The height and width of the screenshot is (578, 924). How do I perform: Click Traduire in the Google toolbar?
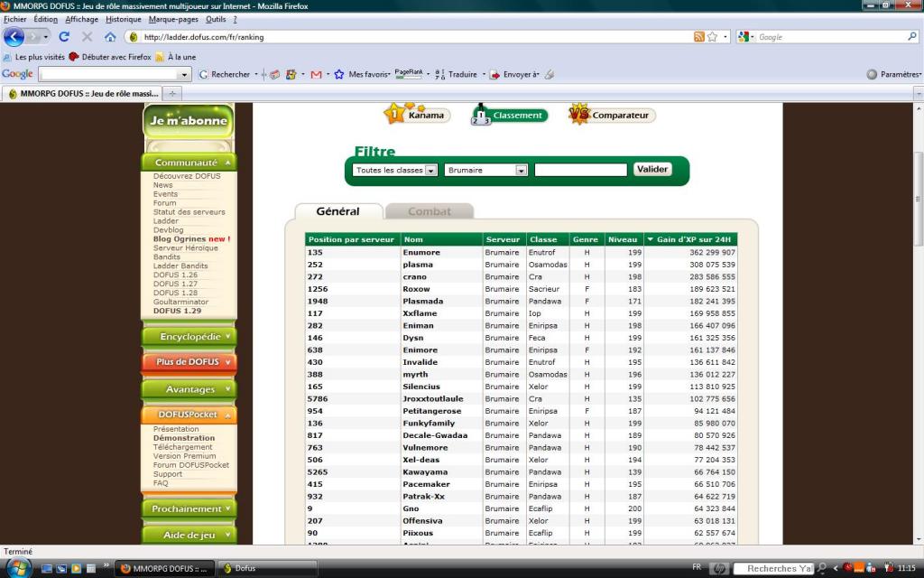point(463,74)
